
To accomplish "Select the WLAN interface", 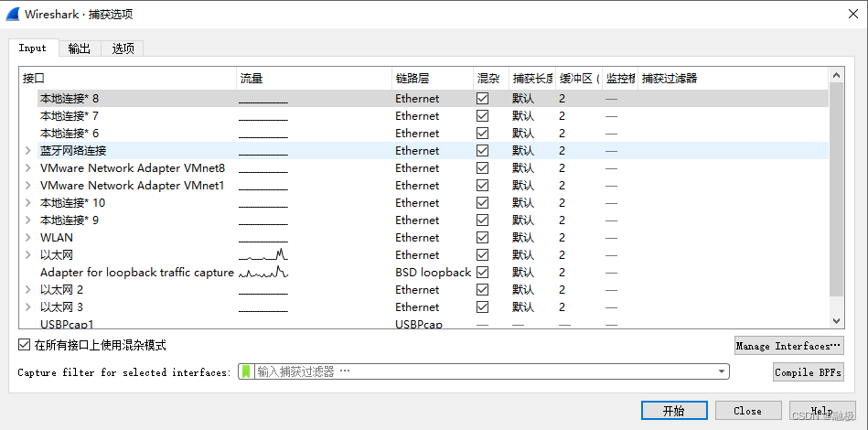I will (57, 237).
